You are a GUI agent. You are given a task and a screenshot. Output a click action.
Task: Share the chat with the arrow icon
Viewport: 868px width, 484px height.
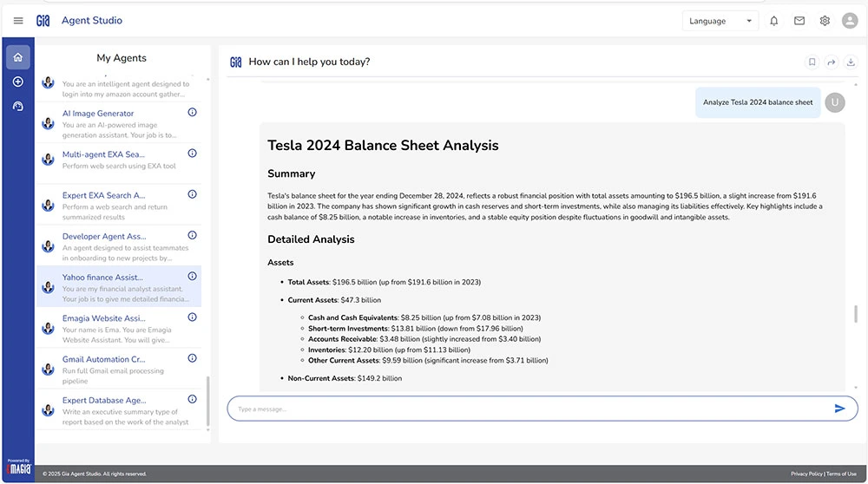coord(831,62)
